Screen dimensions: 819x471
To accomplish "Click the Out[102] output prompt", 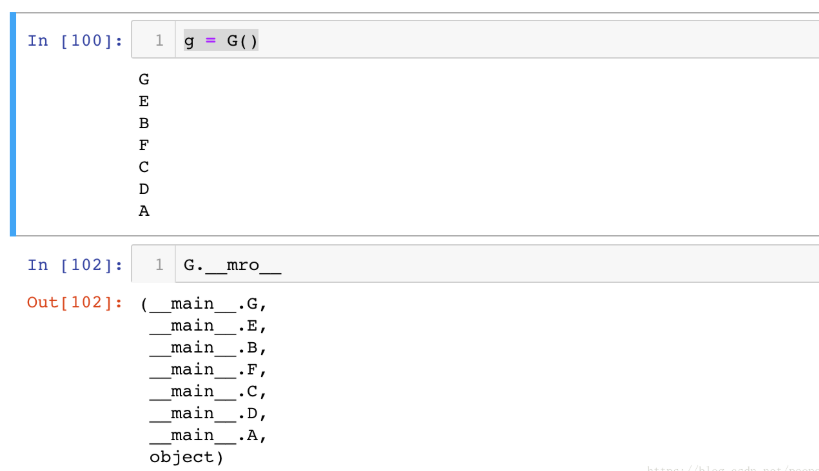I will pyautogui.click(x=75, y=302).
